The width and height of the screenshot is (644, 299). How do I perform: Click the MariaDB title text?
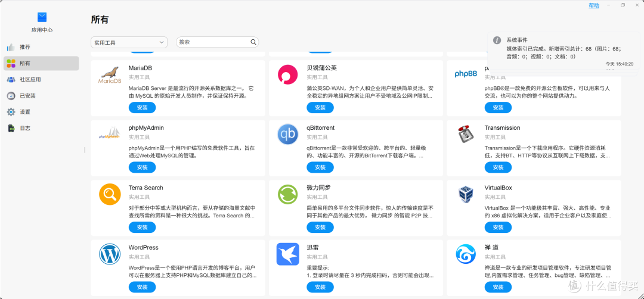141,68
